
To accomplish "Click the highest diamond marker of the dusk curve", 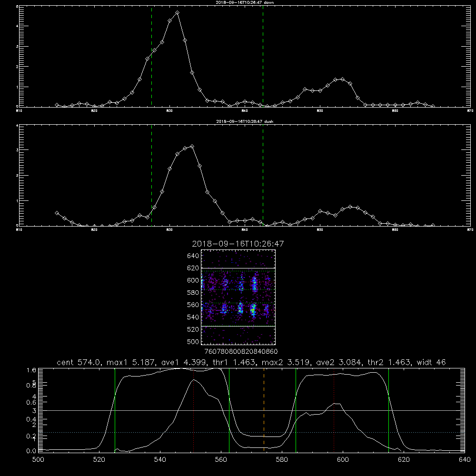I will [192, 147].
